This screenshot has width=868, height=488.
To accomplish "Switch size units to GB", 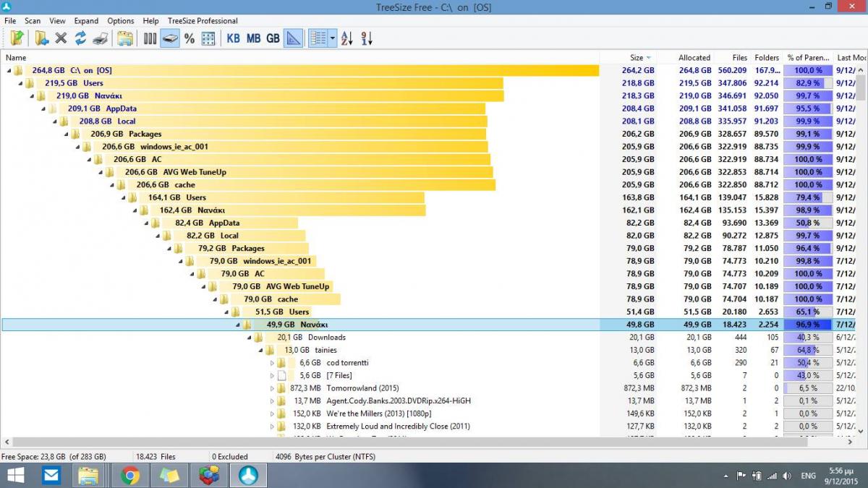I will click(273, 38).
